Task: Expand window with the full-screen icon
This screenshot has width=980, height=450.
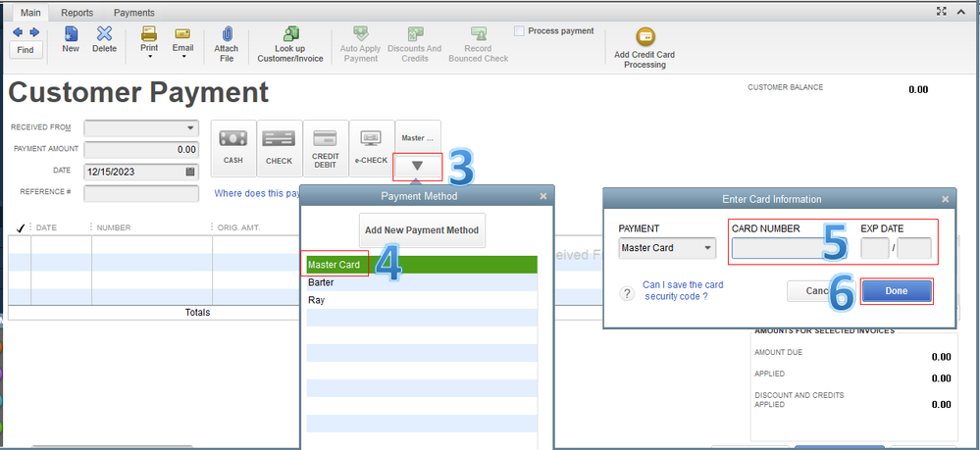Action: 942,11
